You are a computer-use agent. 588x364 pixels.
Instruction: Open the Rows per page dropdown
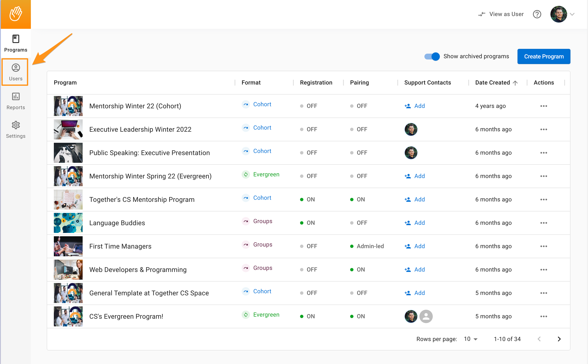pos(471,339)
